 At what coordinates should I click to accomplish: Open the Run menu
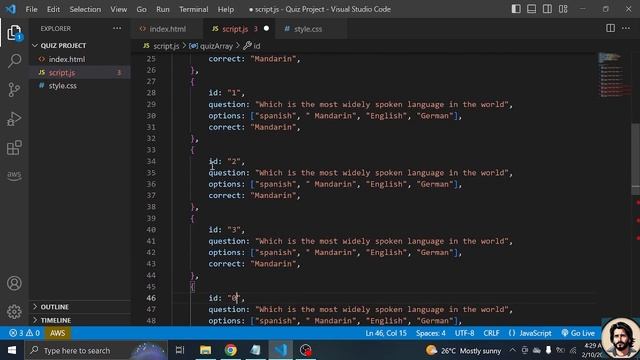click(162, 9)
